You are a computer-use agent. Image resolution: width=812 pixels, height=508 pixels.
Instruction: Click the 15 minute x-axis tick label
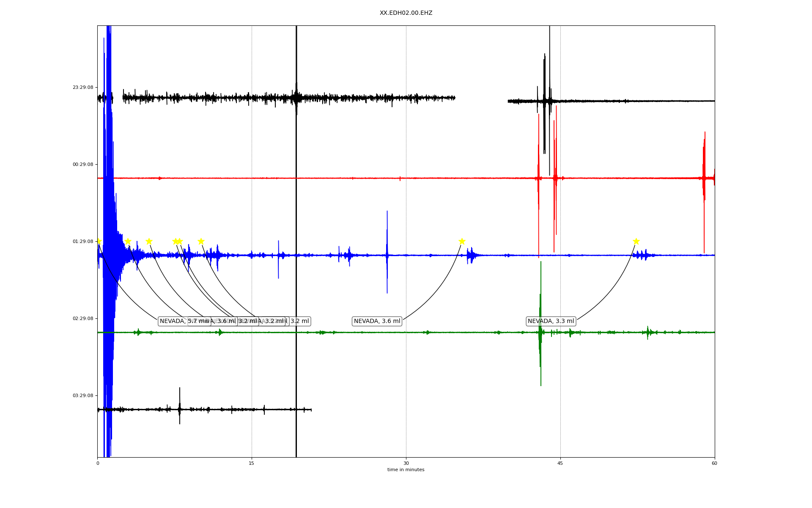click(252, 463)
